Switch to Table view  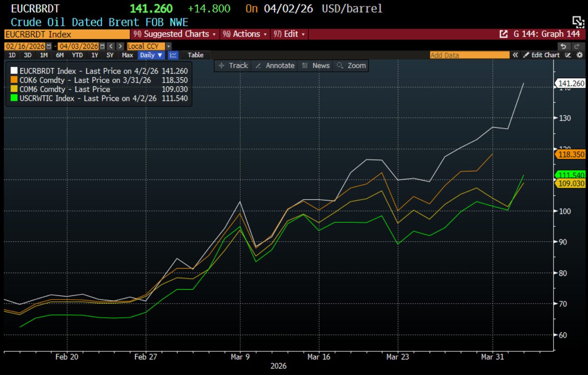(x=196, y=55)
